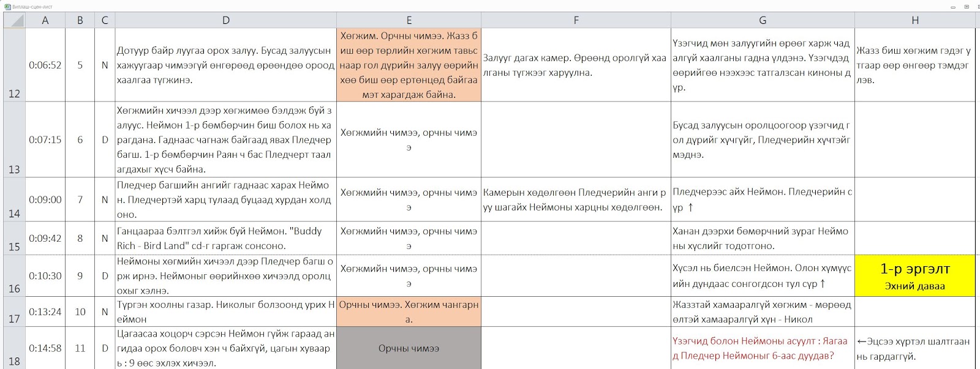The image size is (980, 369).
Task: Click the D cell in row 13 column C
Action: tap(105, 140)
